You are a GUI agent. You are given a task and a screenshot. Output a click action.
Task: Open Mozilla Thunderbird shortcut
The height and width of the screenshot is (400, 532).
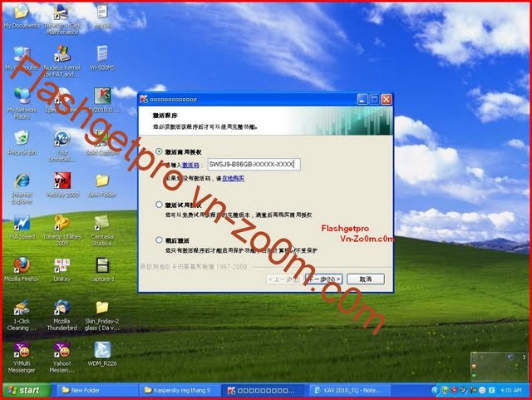pyautogui.click(x=62, y=315)
